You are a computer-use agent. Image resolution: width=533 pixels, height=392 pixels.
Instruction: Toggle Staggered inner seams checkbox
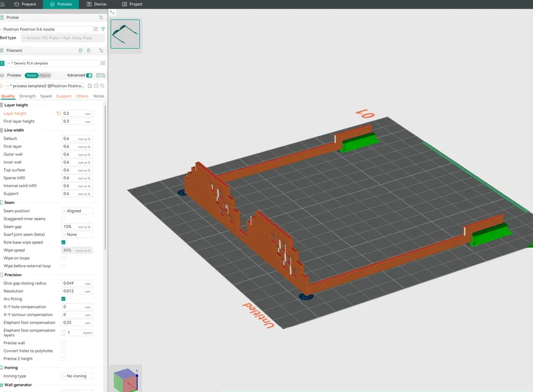click(x=63, y=219)
